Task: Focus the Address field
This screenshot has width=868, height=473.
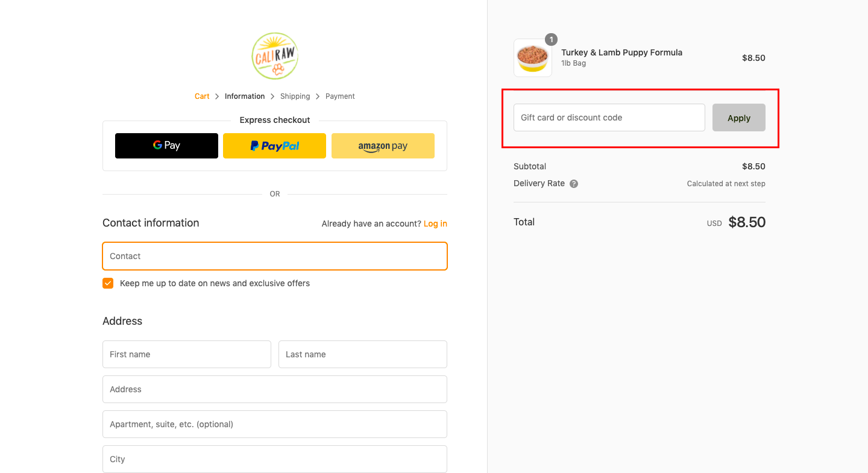Action: 275,389
